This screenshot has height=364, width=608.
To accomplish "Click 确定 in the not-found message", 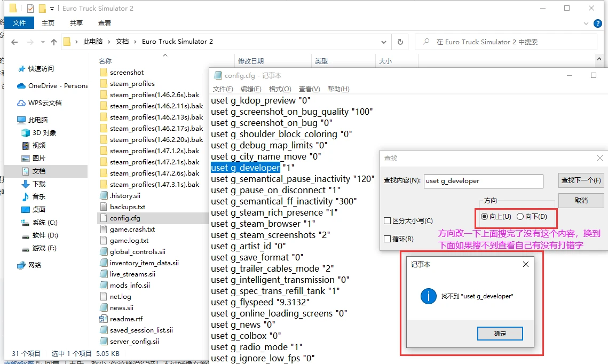I will click(500, 334).
